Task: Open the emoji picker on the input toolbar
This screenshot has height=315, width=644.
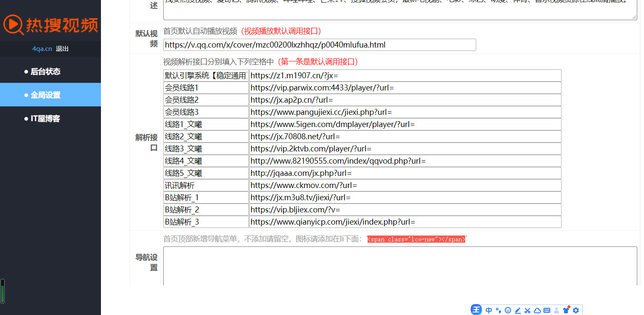Action: tap(508, 310)
